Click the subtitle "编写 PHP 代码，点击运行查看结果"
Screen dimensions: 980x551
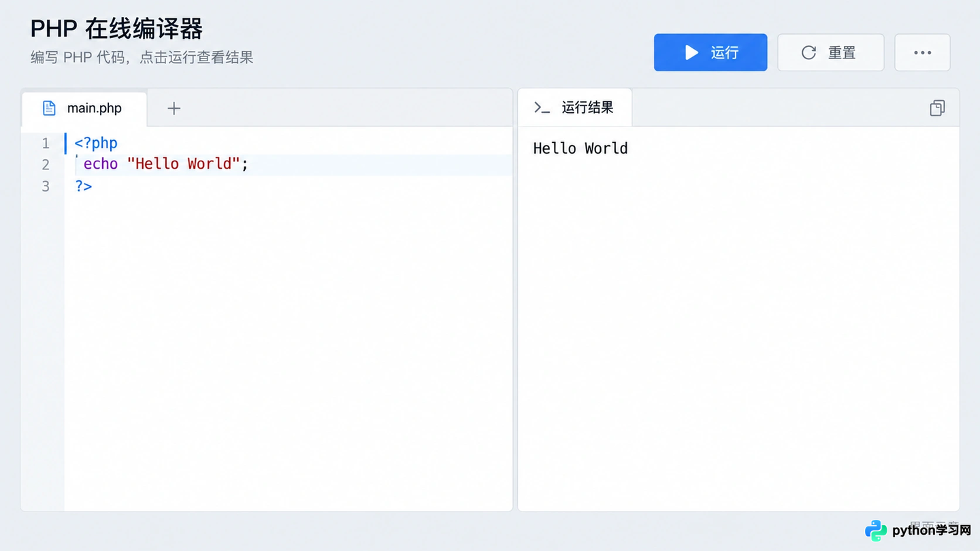(142, 57)
